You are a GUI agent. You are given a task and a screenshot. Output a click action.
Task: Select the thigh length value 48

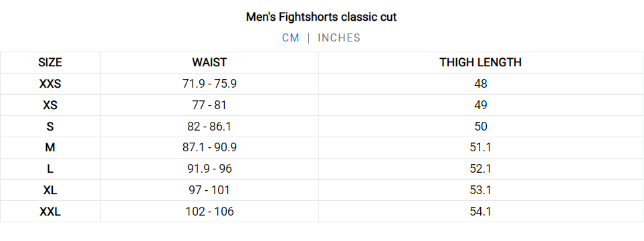(x=481, y=84)
